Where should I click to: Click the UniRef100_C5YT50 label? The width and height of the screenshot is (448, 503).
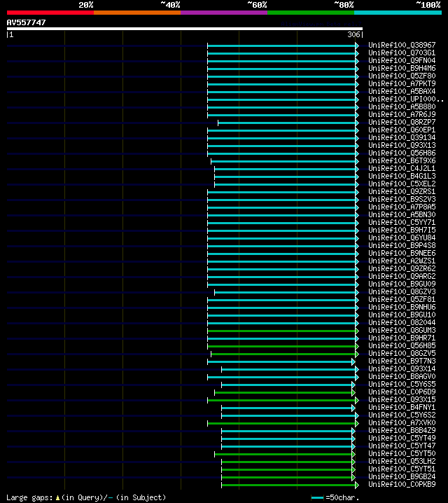click(x=402, y=453)
